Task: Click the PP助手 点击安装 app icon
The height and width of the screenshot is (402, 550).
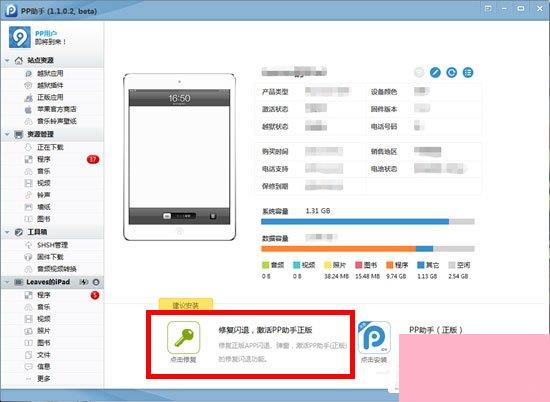Action: pyautogui.click(x=374, y=337)
